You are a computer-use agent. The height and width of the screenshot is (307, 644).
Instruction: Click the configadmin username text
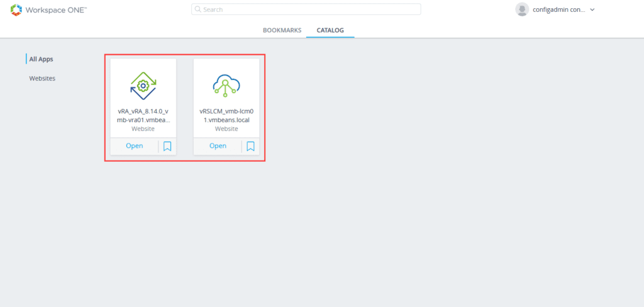tap(559, 10)
